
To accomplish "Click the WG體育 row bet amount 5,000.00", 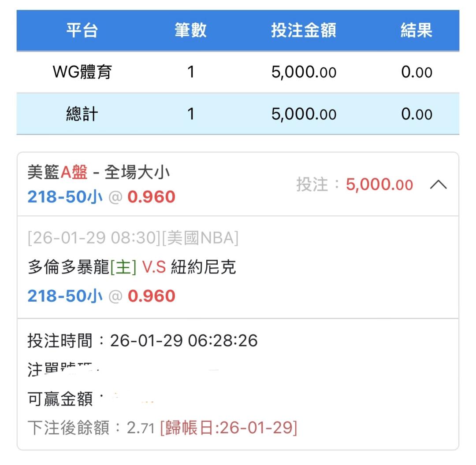I will (x=303, y=72).
